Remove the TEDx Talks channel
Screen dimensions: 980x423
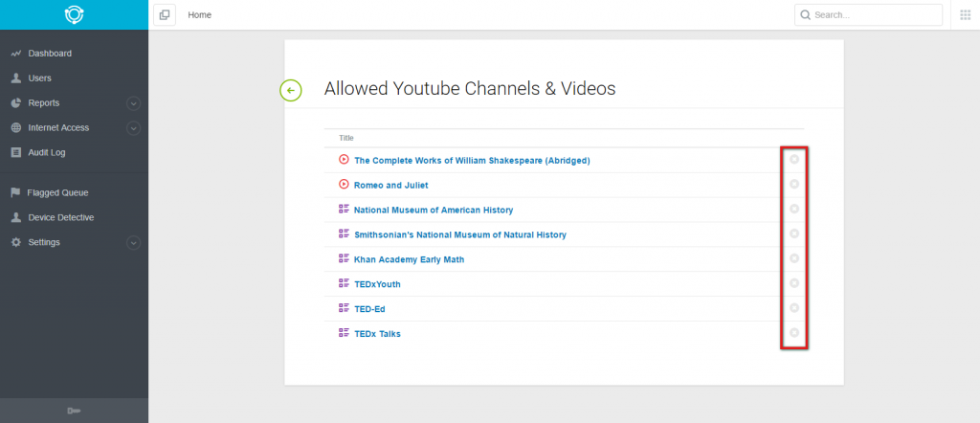click(x=794, y=332)
